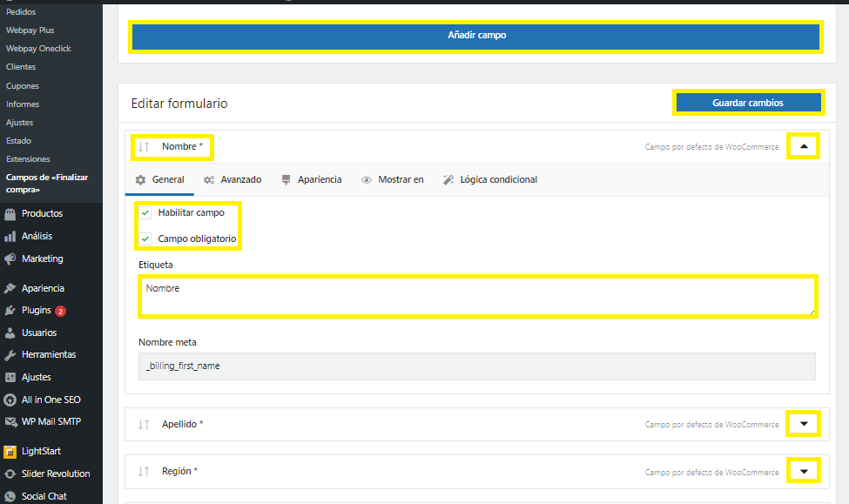849x504 pixels.
Task: Click the Productos sidebar icon
Action: 10,214
